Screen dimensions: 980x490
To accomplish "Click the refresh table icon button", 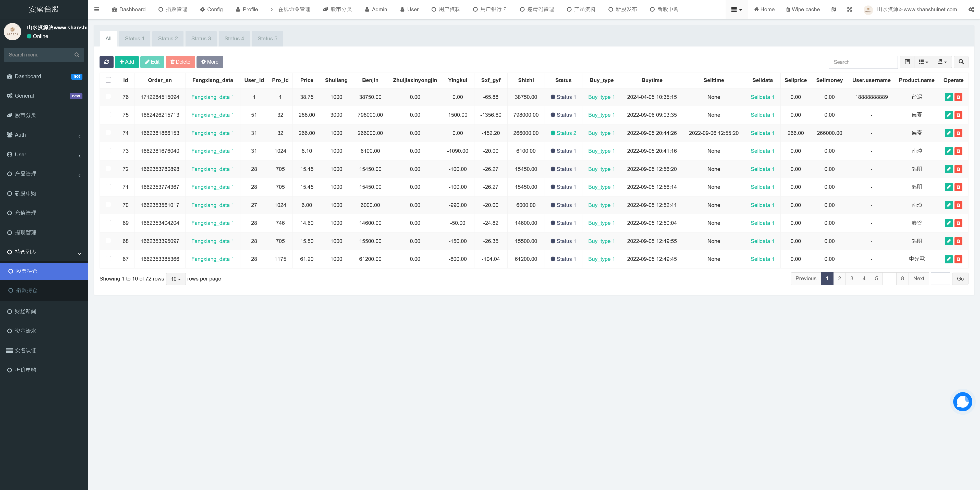I will 106,62.
